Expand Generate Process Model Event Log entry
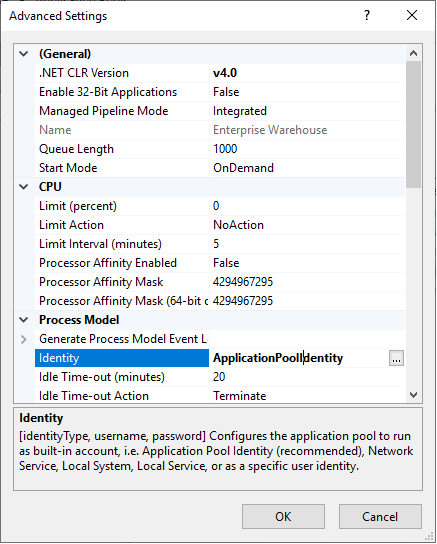The image size is (437, 544). point(24,339)
